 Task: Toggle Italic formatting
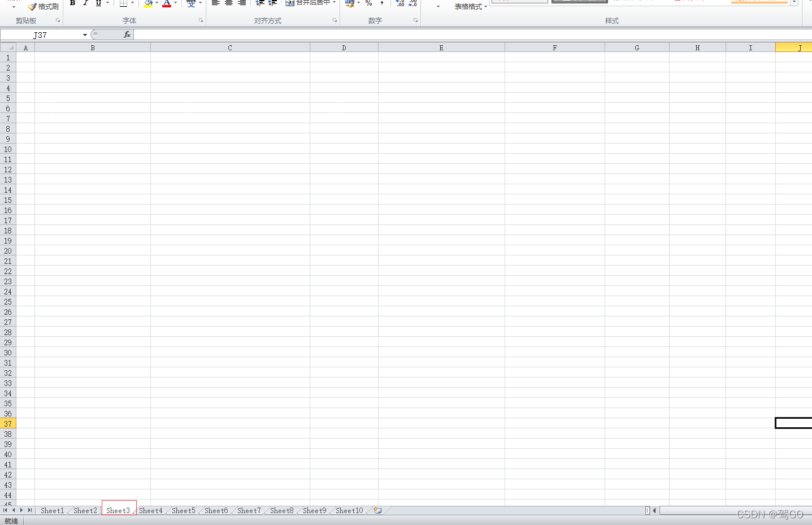[x=85, y=3]
